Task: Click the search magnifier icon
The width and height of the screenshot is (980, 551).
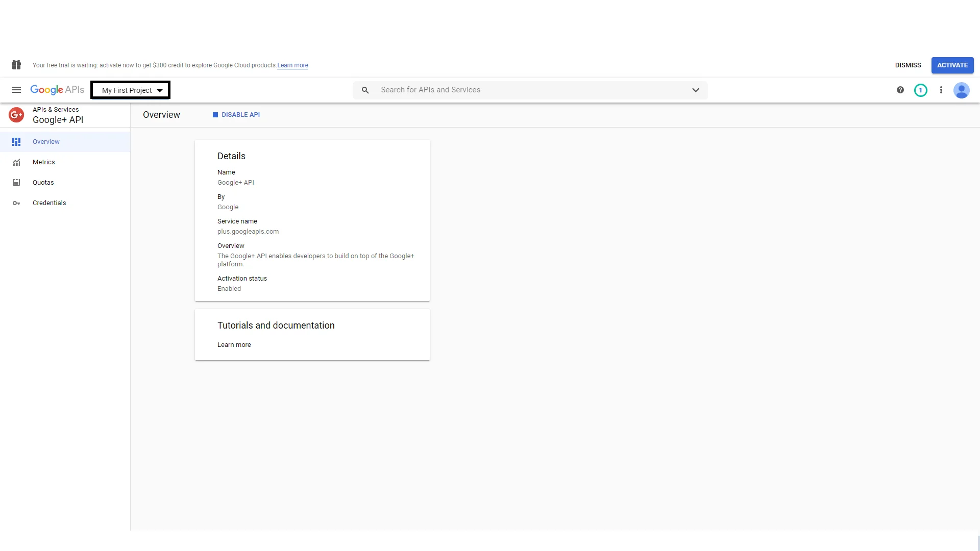Action: point(365,90)
